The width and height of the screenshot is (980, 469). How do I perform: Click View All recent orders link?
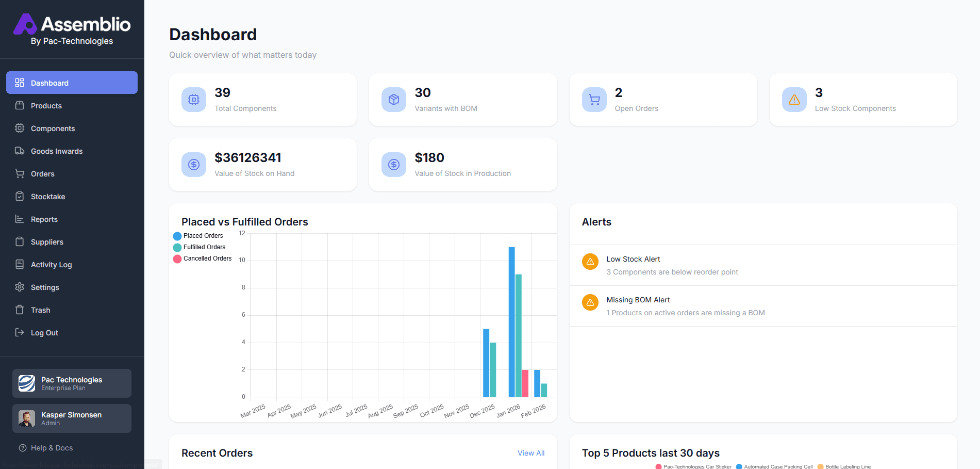coord(531,453)
